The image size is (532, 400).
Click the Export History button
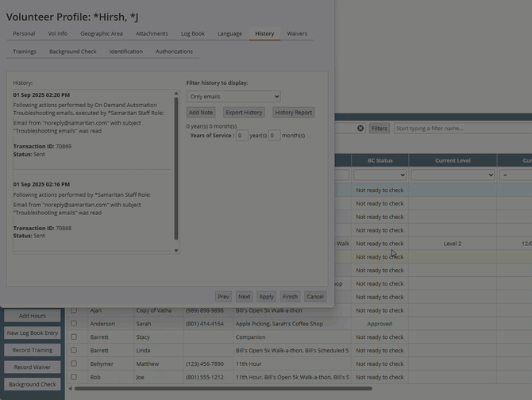(x=243, y=113)
